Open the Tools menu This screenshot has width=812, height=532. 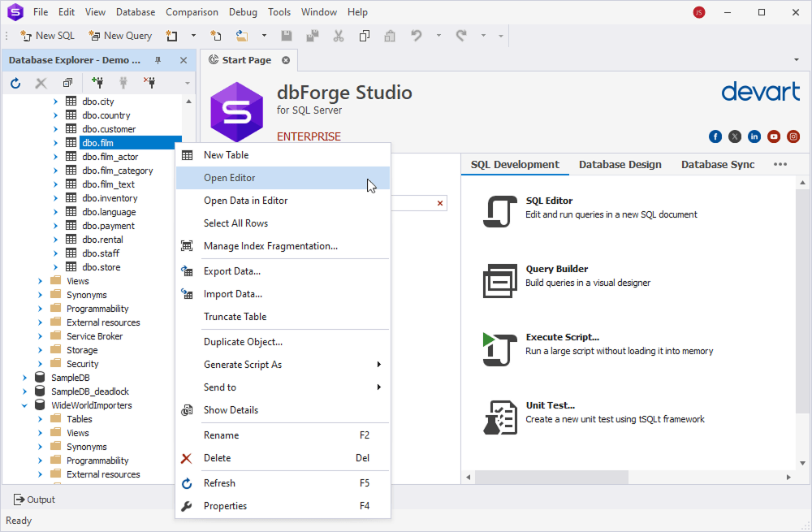coord(279,12)
